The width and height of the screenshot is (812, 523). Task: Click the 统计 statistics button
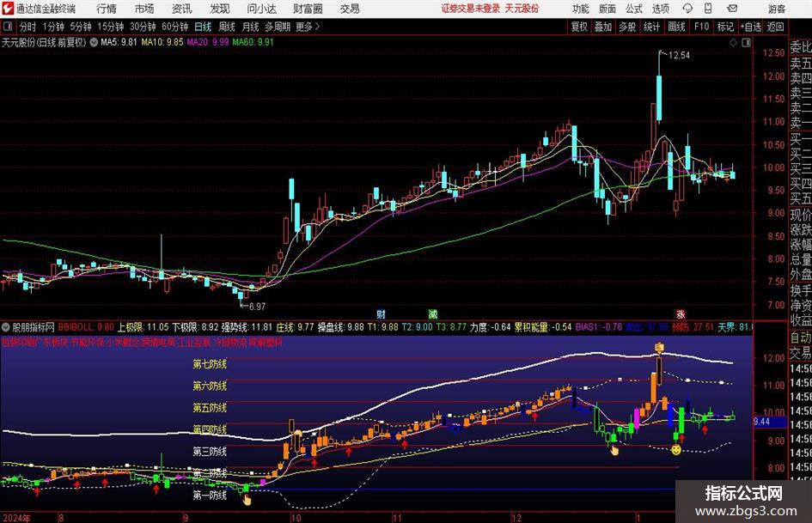651,27
